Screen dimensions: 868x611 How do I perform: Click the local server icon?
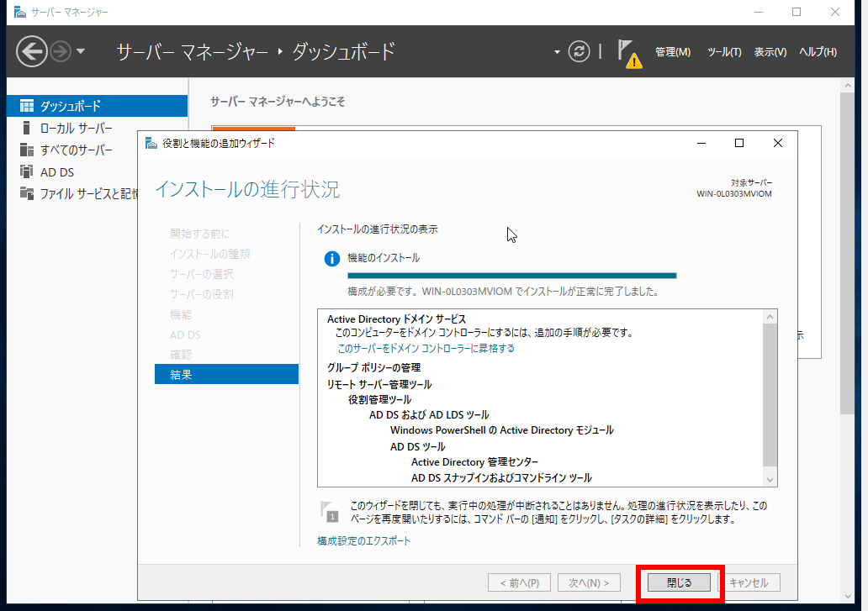click(26, 128)
